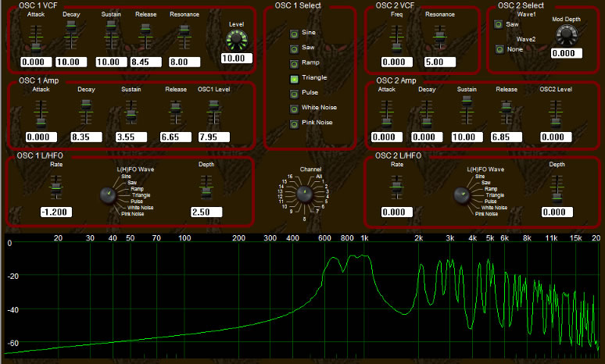
Task: Click the OSC 2 L/HFO Depth slider
Action: 557,189
